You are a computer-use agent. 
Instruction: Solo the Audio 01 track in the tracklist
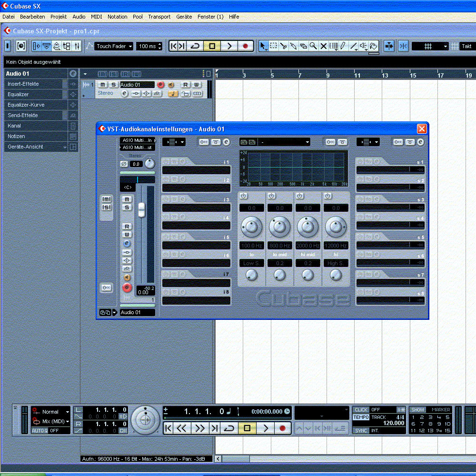(114, 85)
